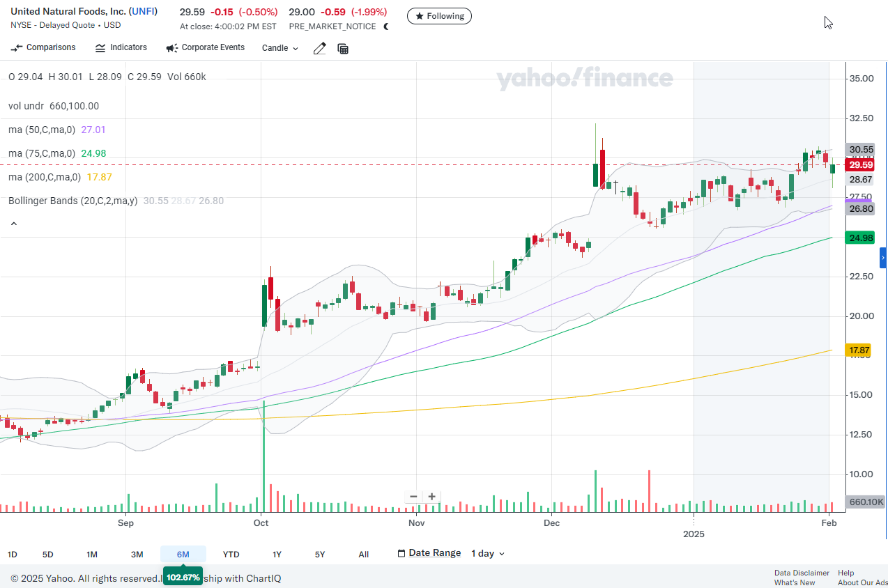This screenshot has height=588, width=888.
Task: Zoom in using the plus button
Action: tap(432, 496)
